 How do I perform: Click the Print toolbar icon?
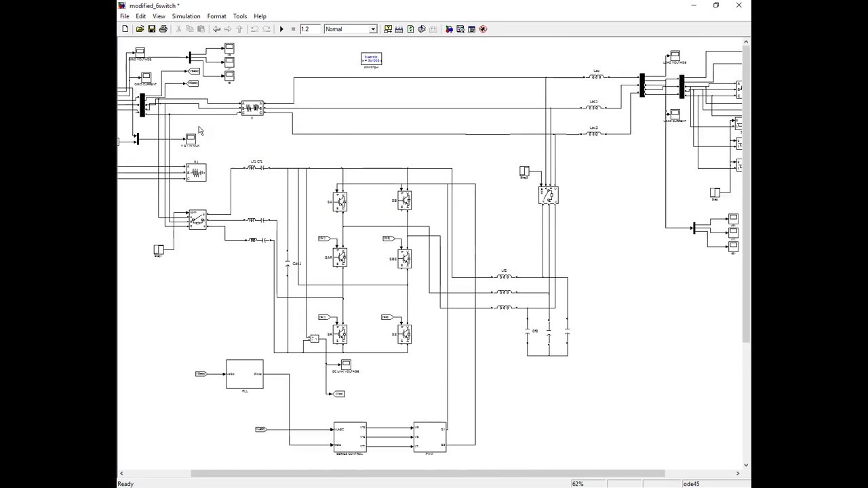pyautogui.click(x=163, y=29)
